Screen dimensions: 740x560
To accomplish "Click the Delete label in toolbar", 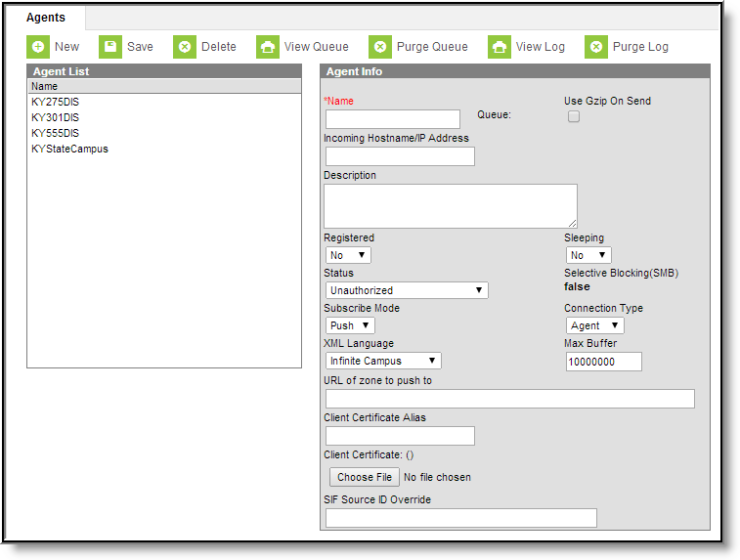I will coord(219,47).
